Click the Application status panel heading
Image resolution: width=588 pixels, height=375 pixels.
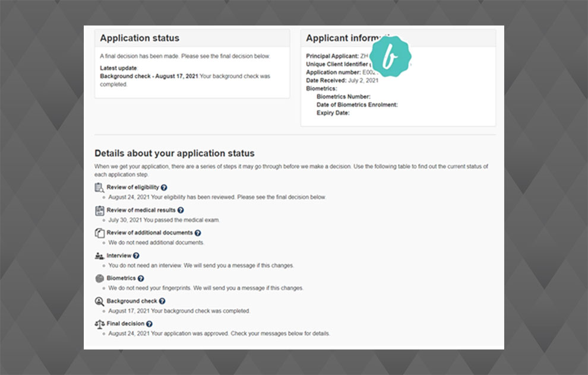tap(140, 39)
